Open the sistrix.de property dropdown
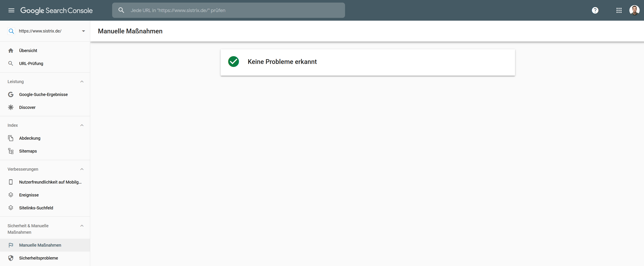The height and width of the screenshot is (266, 644). [x=84, y=31]
